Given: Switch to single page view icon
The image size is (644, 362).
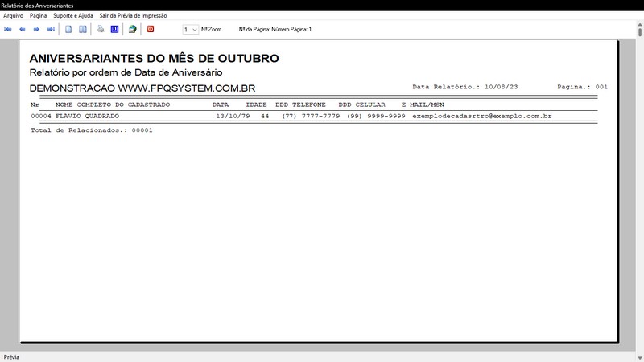Looking at the screenshot, I should point(68,29).
